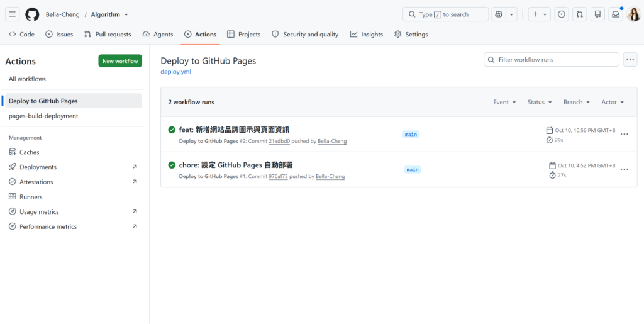
Task: Switch to the Code tab
Action: 22,35
